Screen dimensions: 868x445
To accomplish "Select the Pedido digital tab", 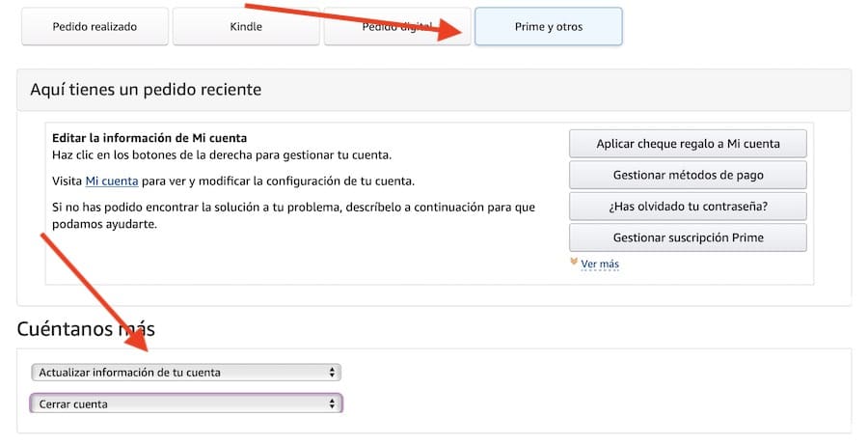I will click(x=396, y=27).
